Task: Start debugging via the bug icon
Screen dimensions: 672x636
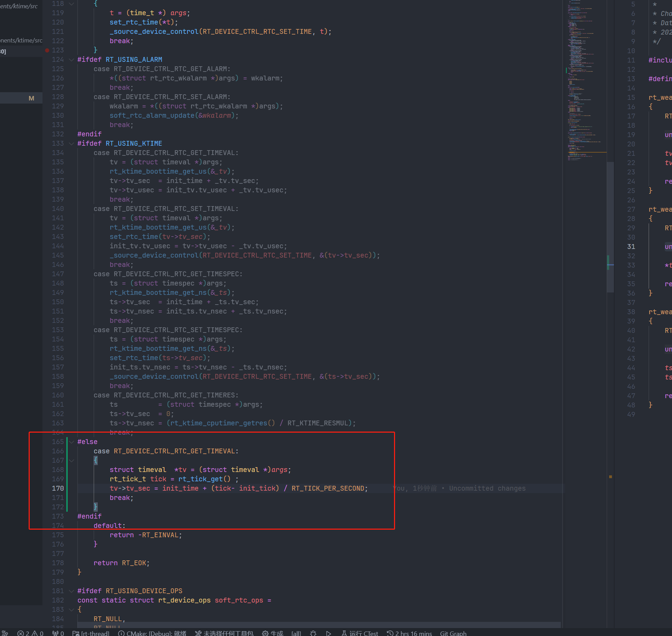Action: tap(314, 633)
